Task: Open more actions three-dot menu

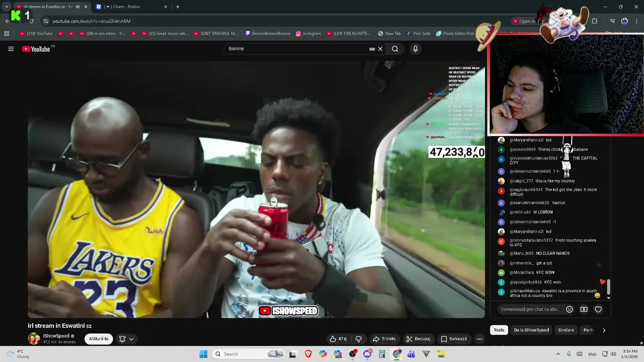Action: [479, 339]
